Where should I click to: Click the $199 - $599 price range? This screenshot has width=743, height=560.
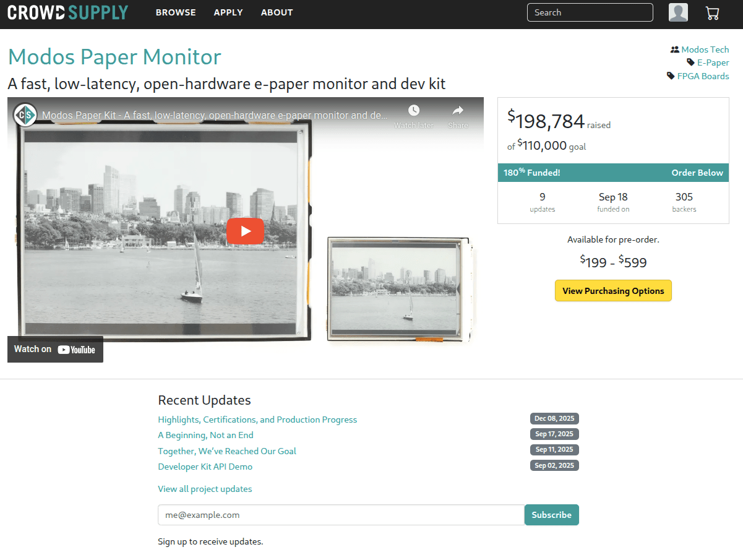[613, 262]
